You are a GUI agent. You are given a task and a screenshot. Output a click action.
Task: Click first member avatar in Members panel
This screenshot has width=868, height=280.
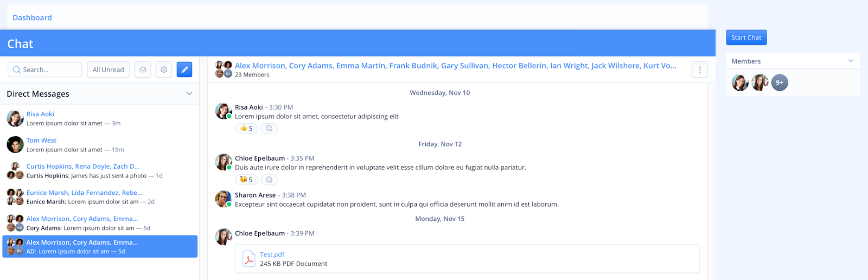click(740, 82)
